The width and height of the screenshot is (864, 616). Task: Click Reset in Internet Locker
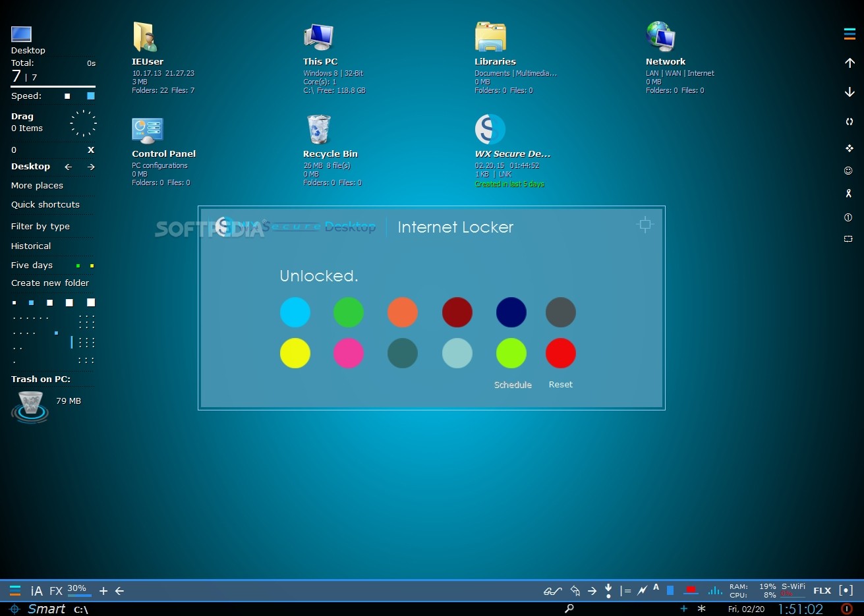561,385
